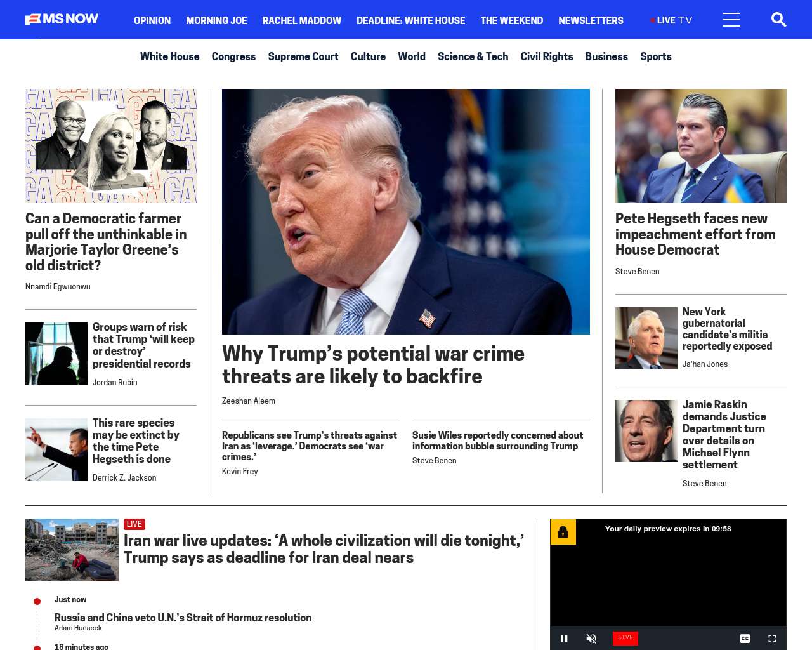
Task: Open the Marjorie Taylor Greene district collage image
Action: 111,146
